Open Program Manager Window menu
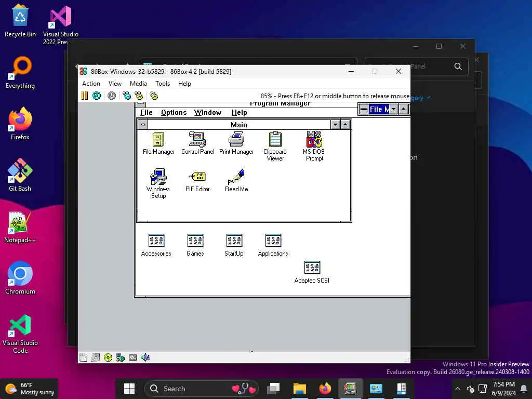Image resolution: width=532 pixels, height=399 pixels. pyautogui.click(x=208, y=113)
